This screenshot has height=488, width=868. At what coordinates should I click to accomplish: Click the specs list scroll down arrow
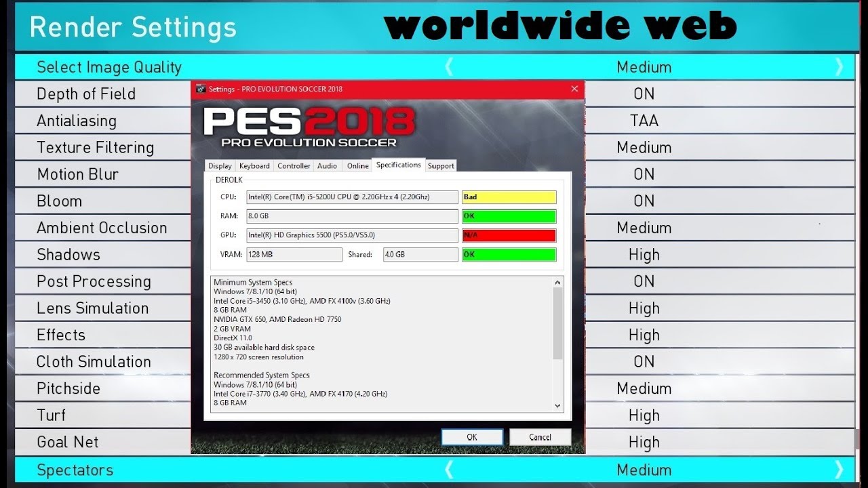coord(558,405)
